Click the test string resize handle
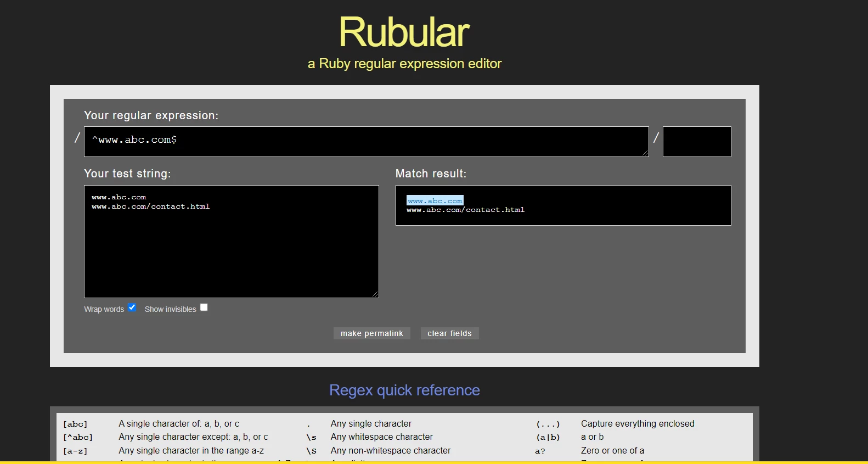The width and height of the screenshot is (868, 464). click(x=375, y=294)
